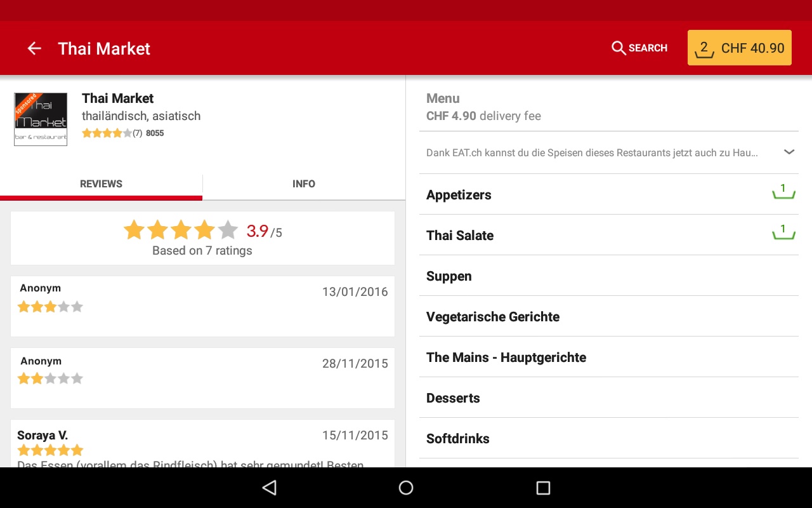Tap the basket icon on Thai Salate row
The image size is (812, 508).
[783, 232]
